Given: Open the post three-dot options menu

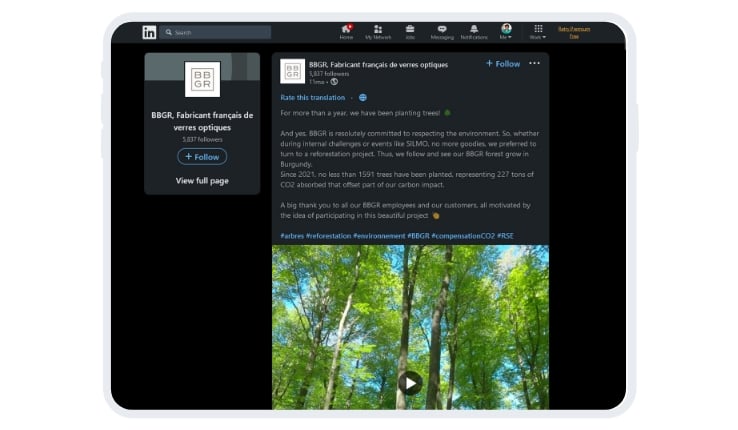Looking at the screenshot, I should [x=534, y=63].
